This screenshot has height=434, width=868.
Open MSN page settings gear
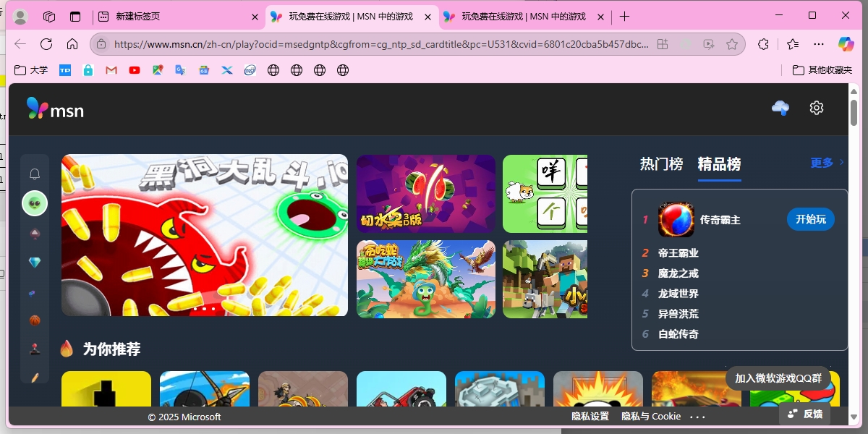(817, 108)
